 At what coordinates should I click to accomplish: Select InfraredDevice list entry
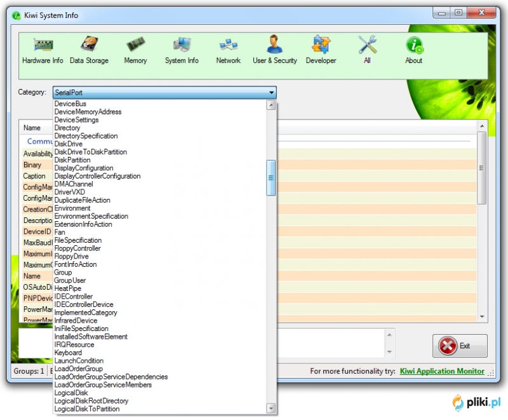point(160,320)
